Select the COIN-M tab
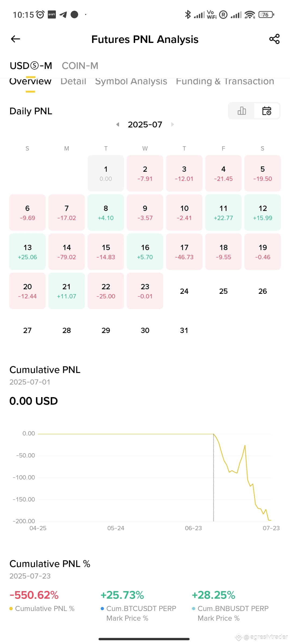The image size is (290, 644). point(80,66)
